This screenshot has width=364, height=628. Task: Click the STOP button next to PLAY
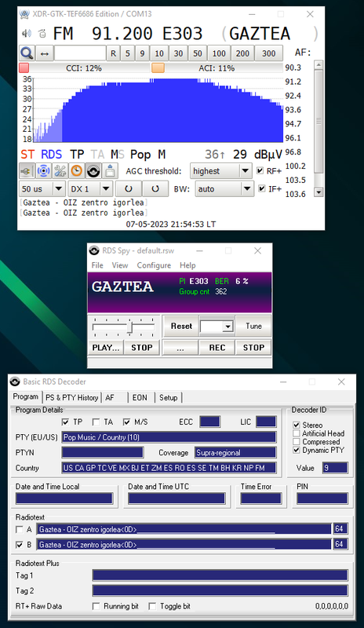[142, 348]
